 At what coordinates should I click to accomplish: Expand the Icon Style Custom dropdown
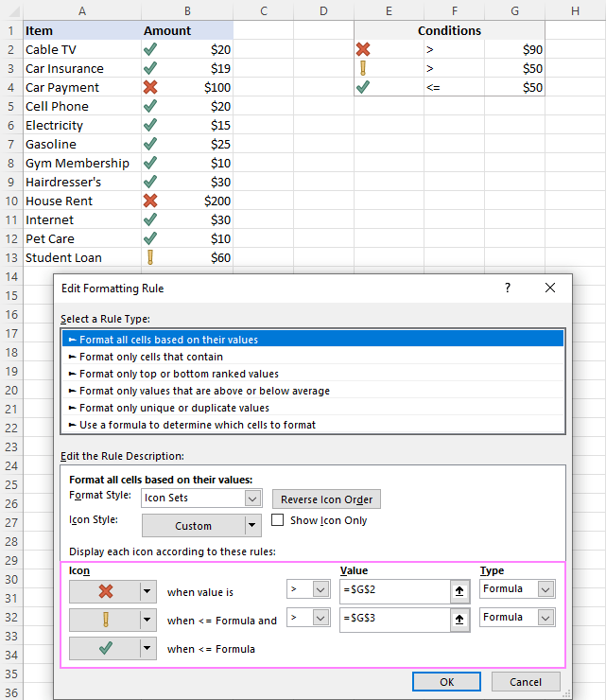(201, 525)
